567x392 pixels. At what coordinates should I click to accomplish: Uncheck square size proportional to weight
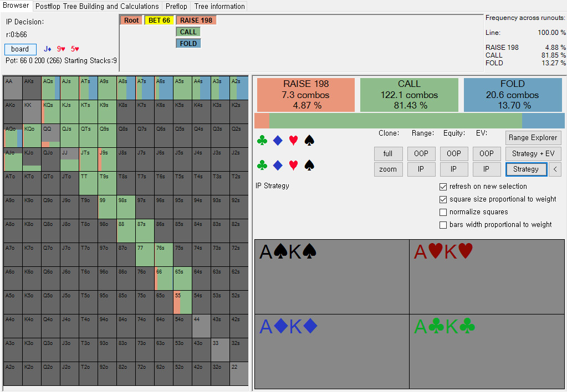443,199
